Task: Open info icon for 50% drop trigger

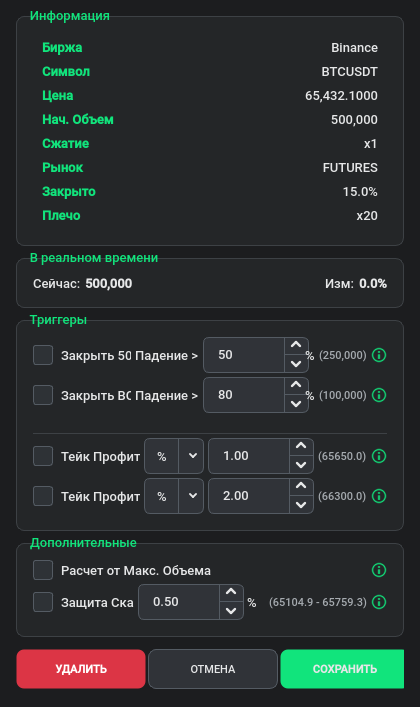Action: click(x=379, y=355)
